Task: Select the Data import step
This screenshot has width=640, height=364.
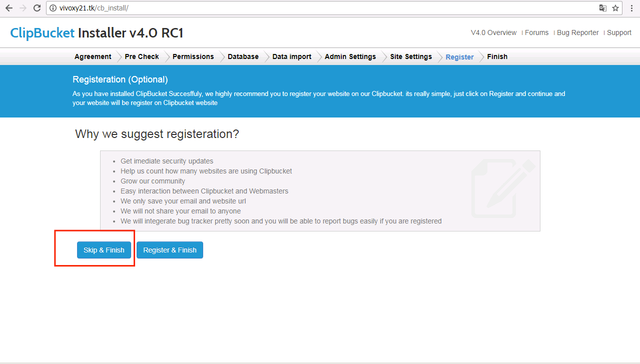Action: [292, 56]
